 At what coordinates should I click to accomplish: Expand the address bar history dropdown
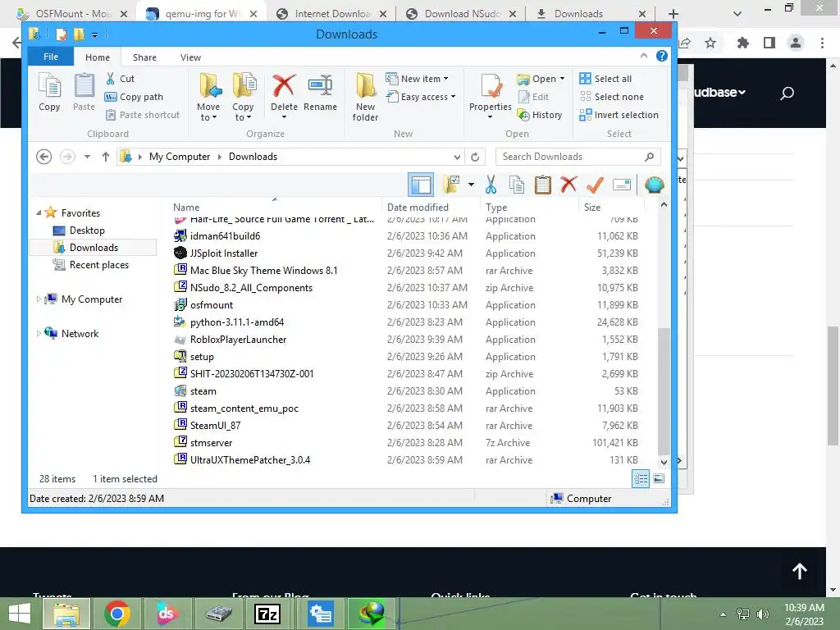[x=457, y=157]
